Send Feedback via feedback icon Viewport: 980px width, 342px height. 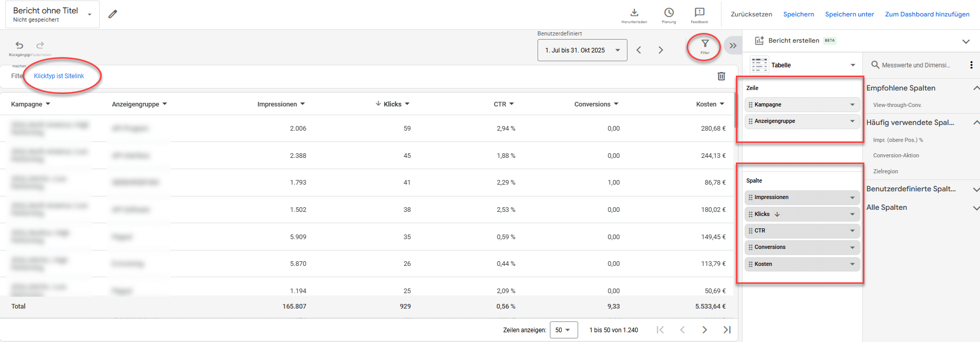(x=699, y=15)
